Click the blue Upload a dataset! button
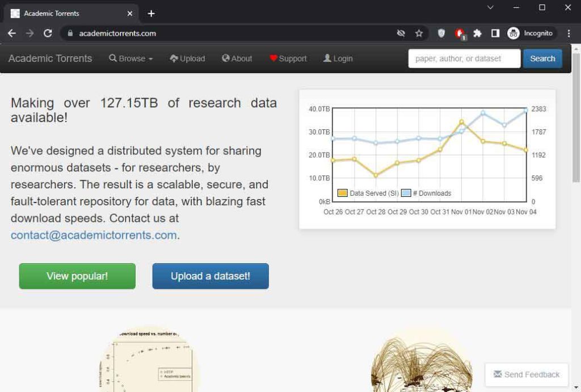This screenshot has width=581, height=392. [x=210, y=276]
